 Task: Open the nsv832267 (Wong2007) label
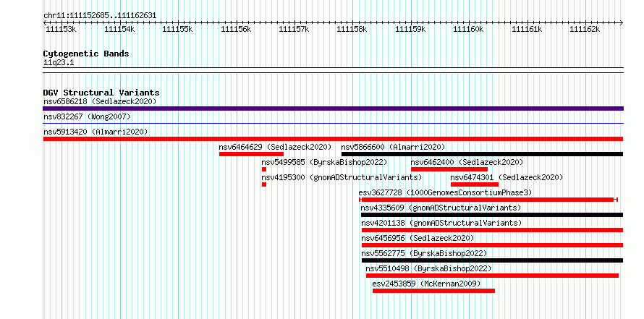pos(87,116)
